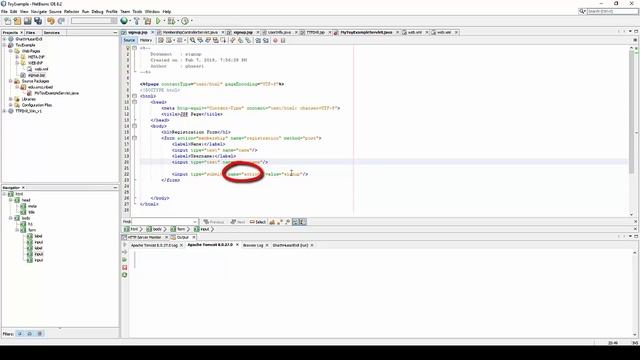Click the Redo toolbar icon

(x=61, y=21)
